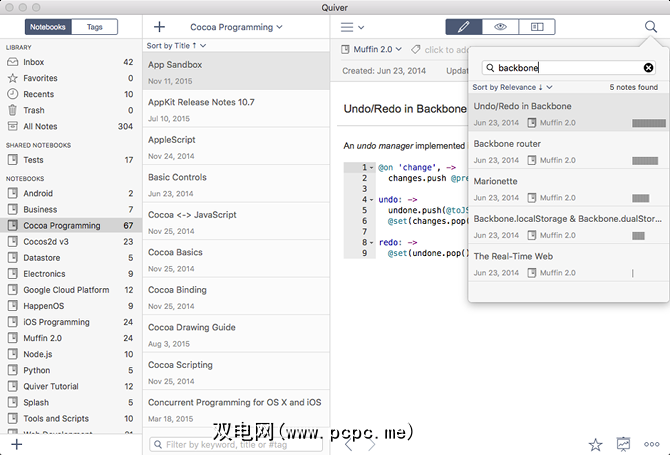This screenshot has width=670, height=455.
Task: Open Undo/Redo in Backbone search result
Action: click(568, 112)
